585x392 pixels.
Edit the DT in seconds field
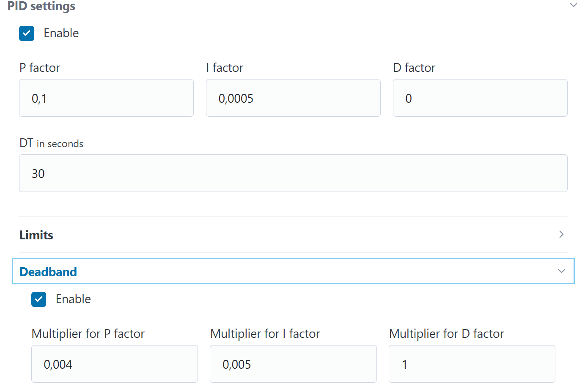click(x=293, y=173)
